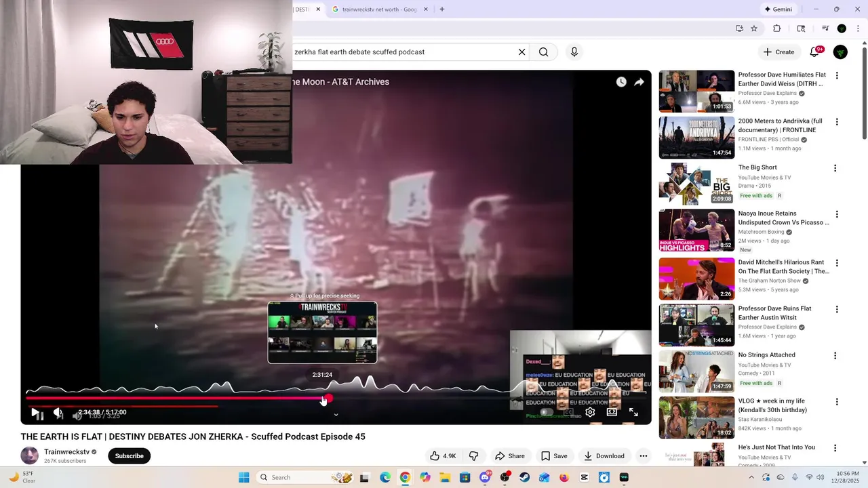This screenshot has width=868, height=488.
Task: Click the Windows taskbar Search box
Action: [305, 477]
